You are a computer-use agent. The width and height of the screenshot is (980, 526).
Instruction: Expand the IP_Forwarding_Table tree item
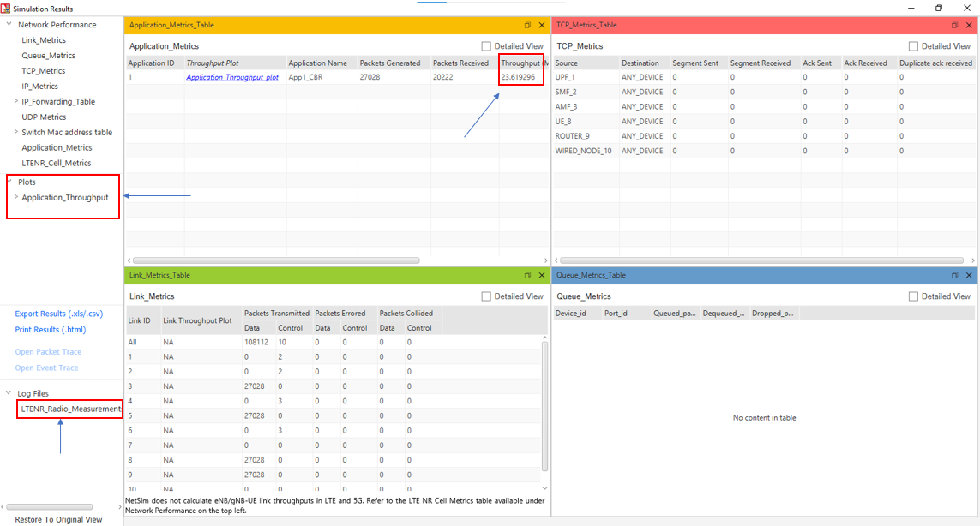click(x=15, y=101)
